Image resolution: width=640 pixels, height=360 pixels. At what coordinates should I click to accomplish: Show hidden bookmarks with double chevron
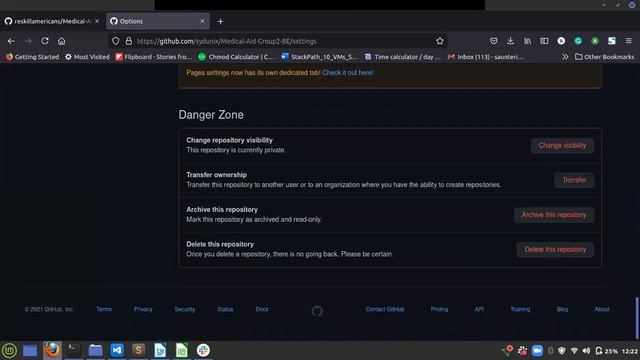(565, 57)
